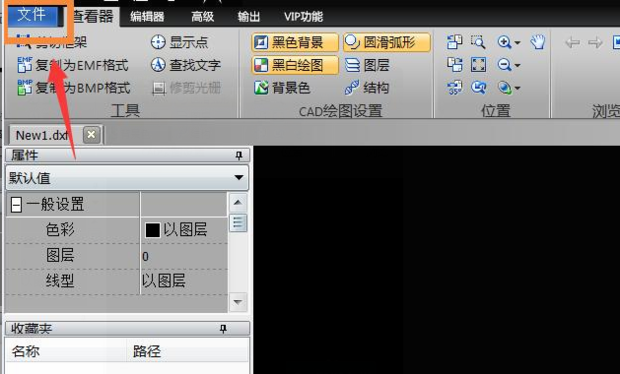Click the rotate clockwise icon
The height and width of the screenshot is (374, 620).
click(x=455, y=64)
